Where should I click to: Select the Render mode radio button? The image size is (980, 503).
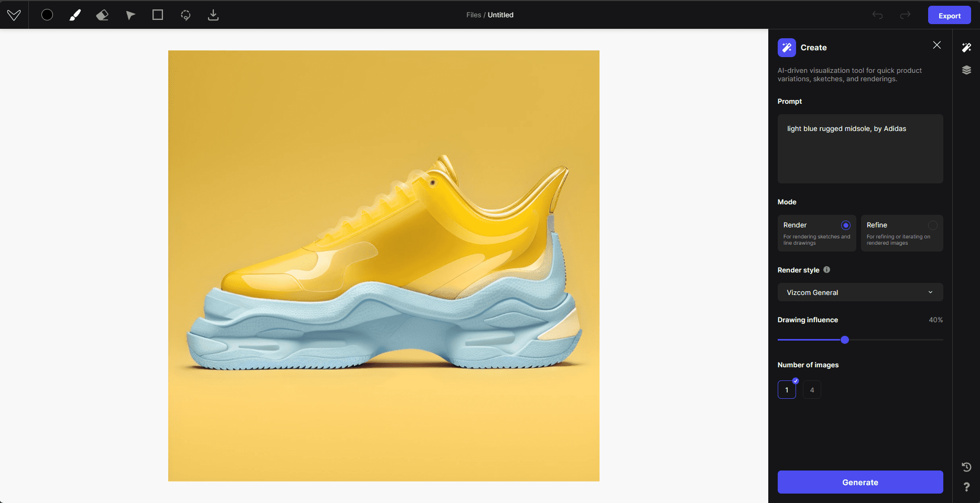(x=846, y=225)
